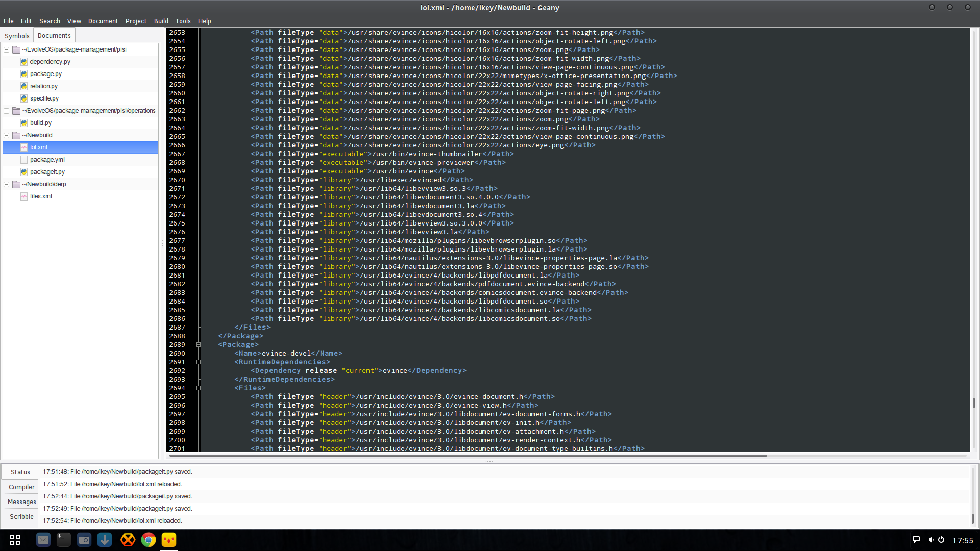Select lol.xml in the documents list
Screen dimensions: 980x551
click(81, 147)
